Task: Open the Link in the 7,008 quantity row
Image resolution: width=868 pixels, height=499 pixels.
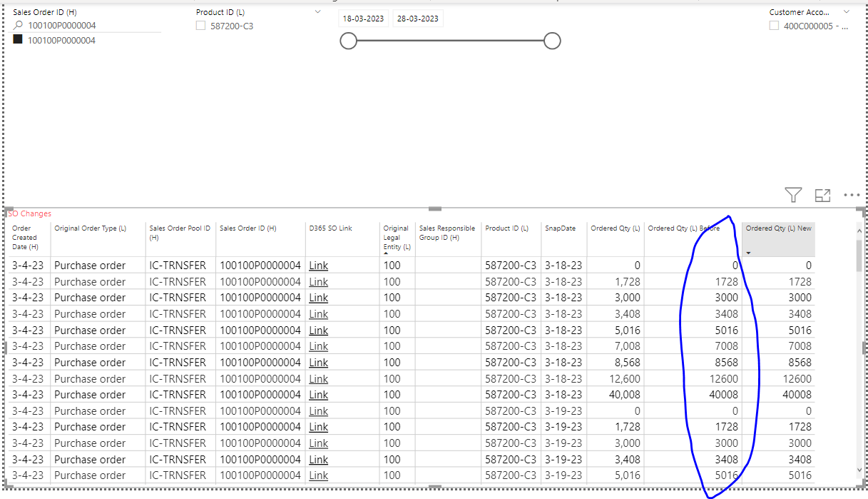Action: pyautogui.click(x=318, y=346)
